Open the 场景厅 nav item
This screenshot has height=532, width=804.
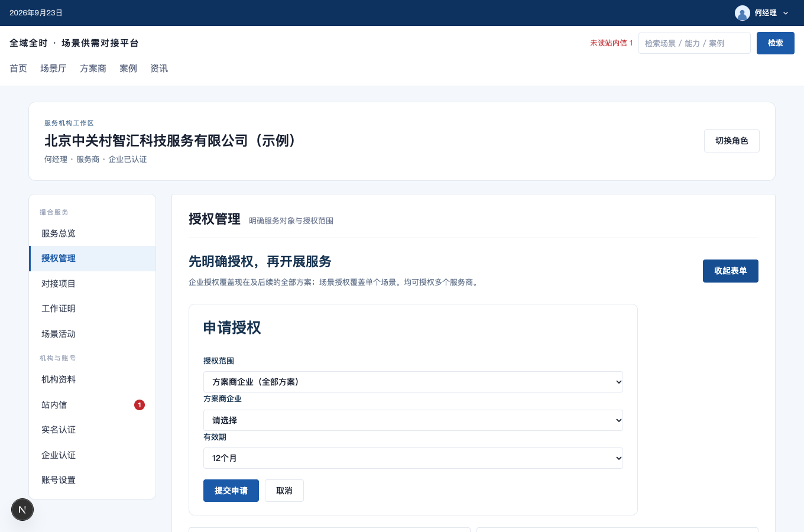click(x=53, y=69)
